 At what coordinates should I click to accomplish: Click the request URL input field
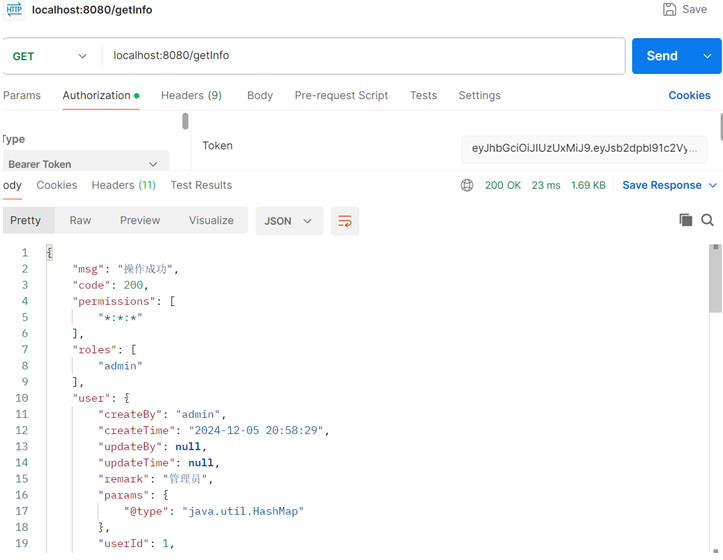(362, 56)
